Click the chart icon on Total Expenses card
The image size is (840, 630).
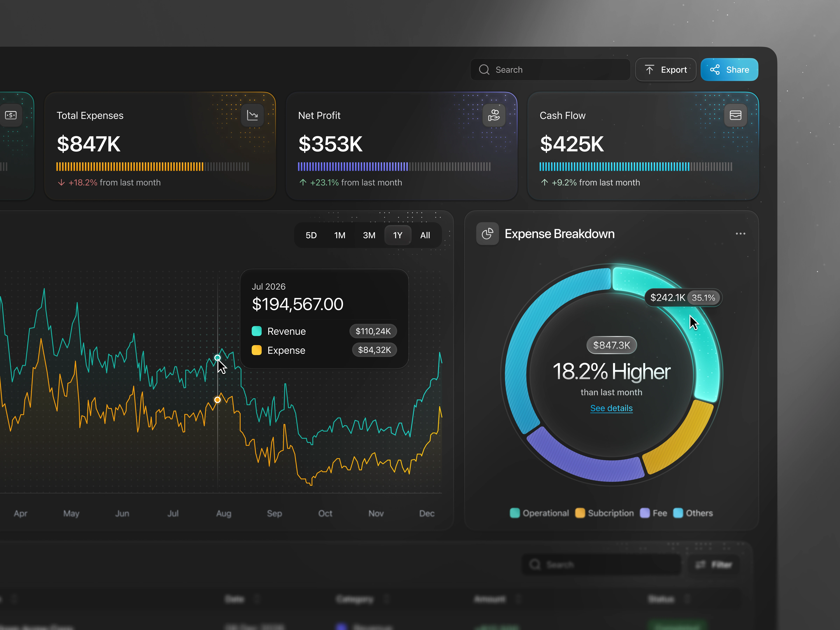point(253,115)
